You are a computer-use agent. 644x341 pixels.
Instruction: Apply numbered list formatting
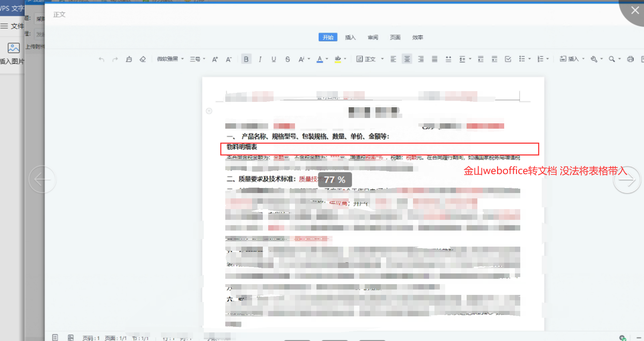coord(540,59)
